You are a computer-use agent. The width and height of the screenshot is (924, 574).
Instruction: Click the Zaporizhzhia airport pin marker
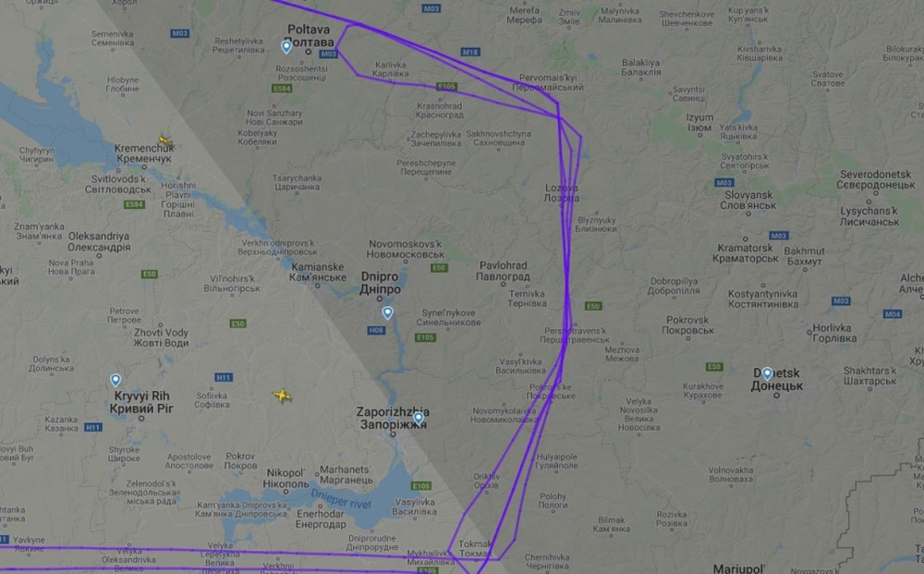click(419, 419)
